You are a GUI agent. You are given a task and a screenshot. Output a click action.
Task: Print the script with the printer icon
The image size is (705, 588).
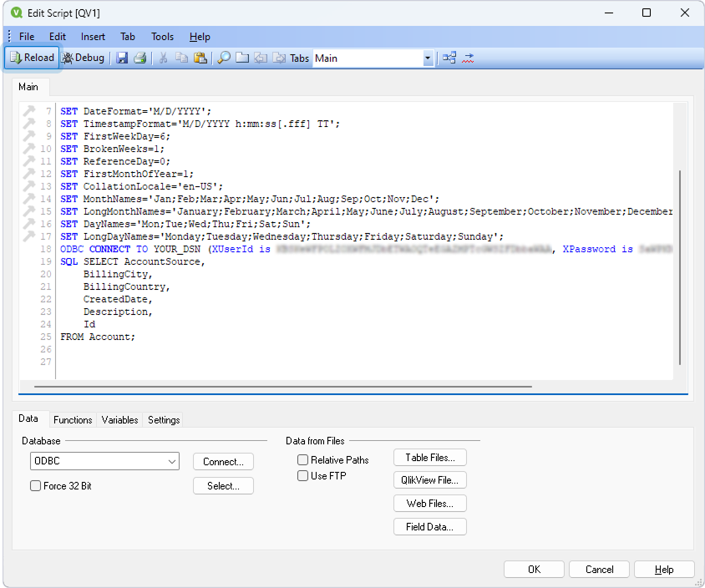(x=139, y=58)
